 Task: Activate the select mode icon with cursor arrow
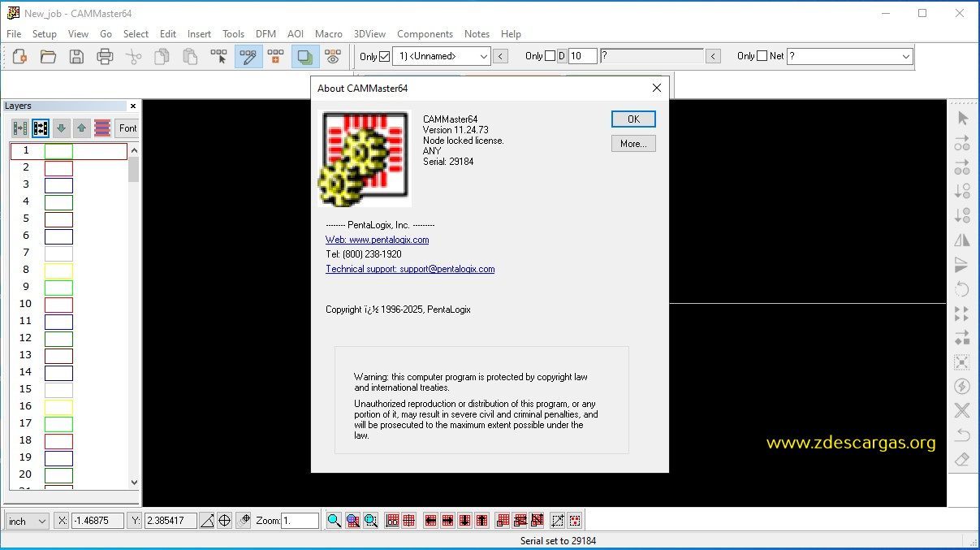[219, 56]
